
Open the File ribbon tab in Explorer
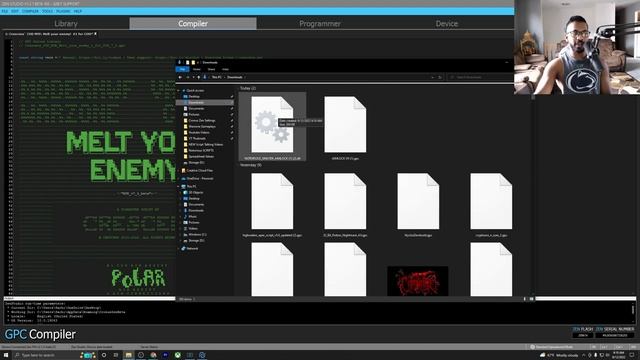[x=182, y=69]
